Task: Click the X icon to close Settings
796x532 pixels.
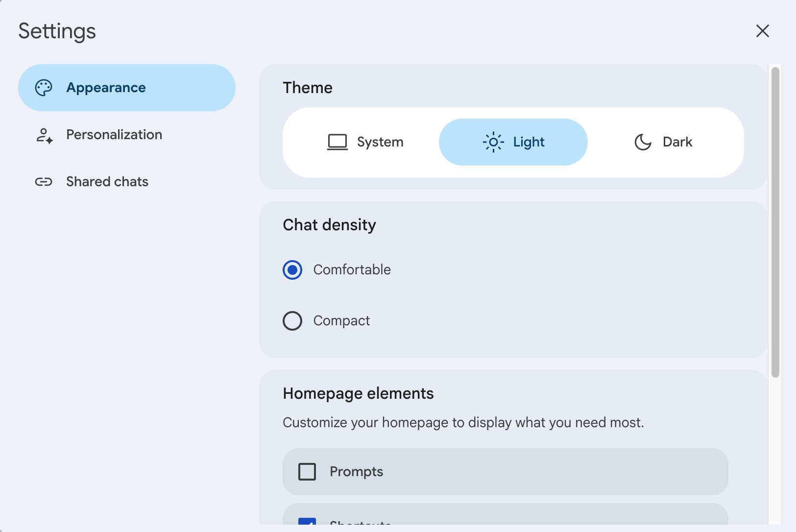Action: [762, 31]
